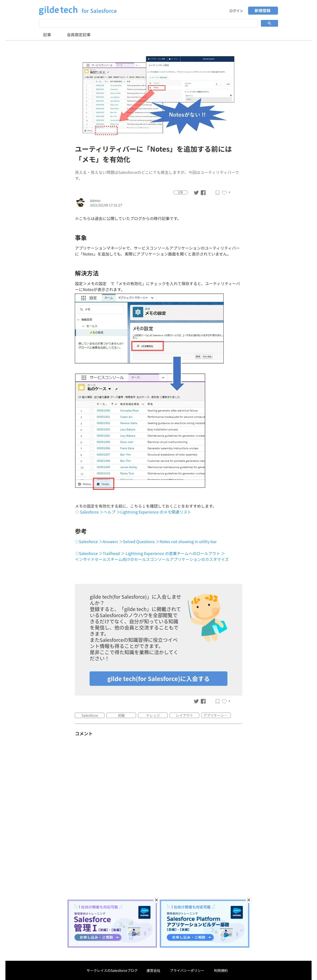Viewport: 317px width, 980px height.
Task: Select メモの設定 tree item in the setup image
Action: (97, 333)
